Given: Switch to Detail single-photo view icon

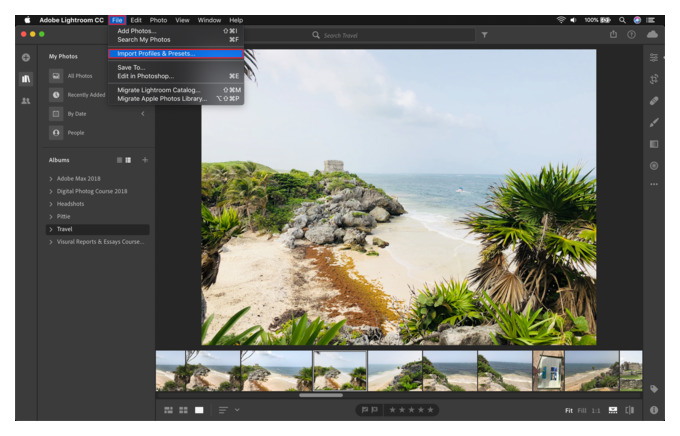Looking at the screenshot, I should tap(199, 410).
